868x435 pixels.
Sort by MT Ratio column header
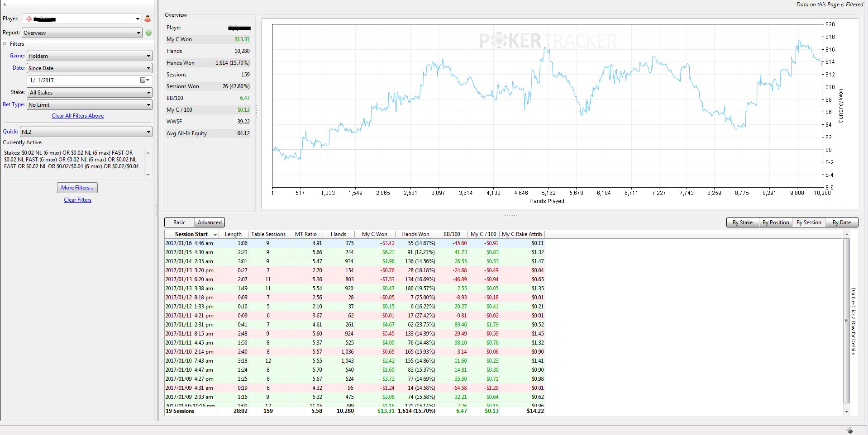(306, 234)
